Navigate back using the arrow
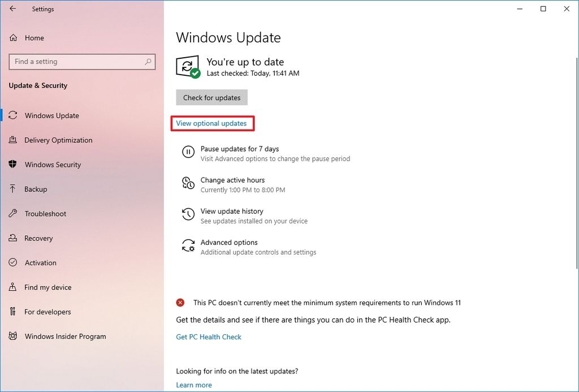The width and height of the screenshot is (579, 392). 12,8
